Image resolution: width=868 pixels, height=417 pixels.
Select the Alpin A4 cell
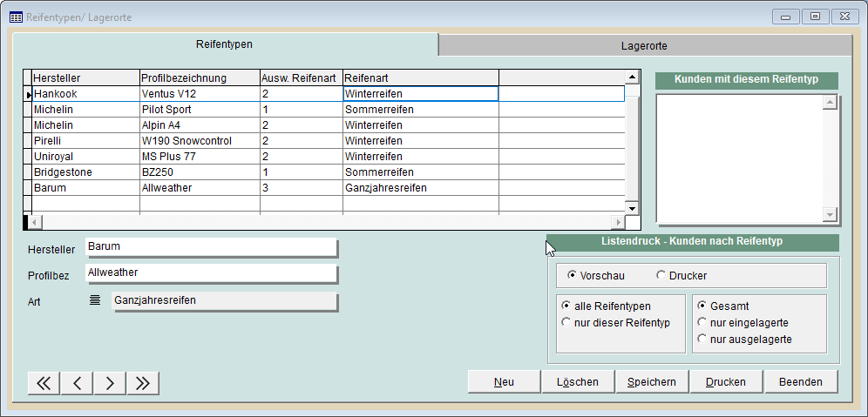(200, 125)
